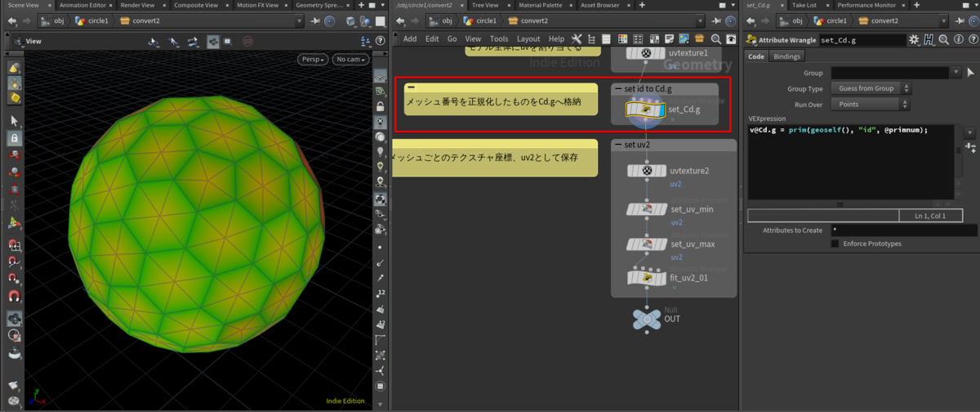Collapse the 'set uv2' network box
This screenshot has width=980, height=412.
(x=618, y=145)
